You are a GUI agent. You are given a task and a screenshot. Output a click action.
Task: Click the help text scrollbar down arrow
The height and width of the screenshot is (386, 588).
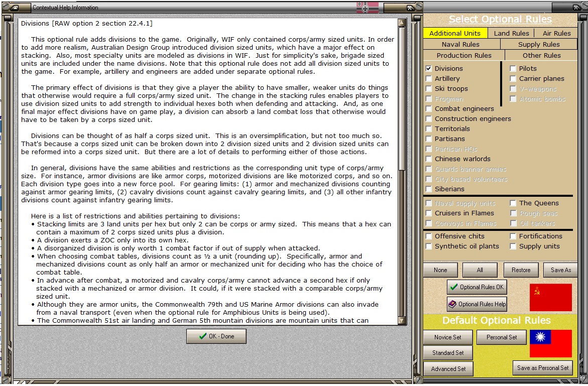(x=402, y=321)
